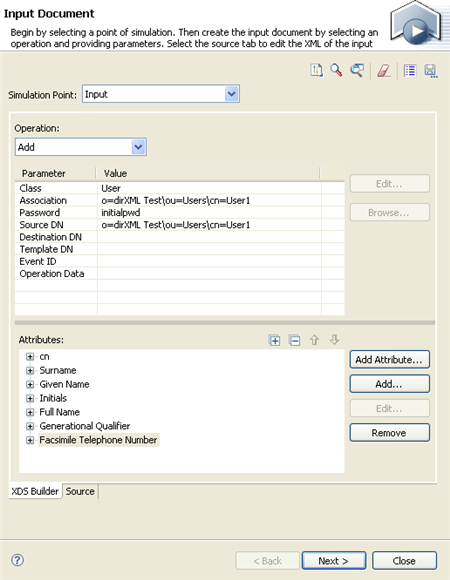Click the empty Destination DN value cell
This screenshot has width=450, height=580.
coord(209,237)
